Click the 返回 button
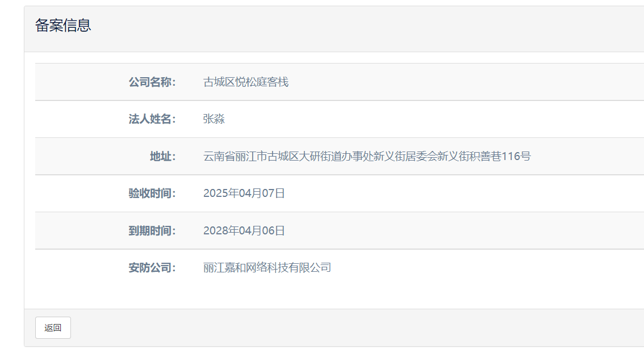Image resolution: width=644 pixels, height=349 pixels. [53, 327]
